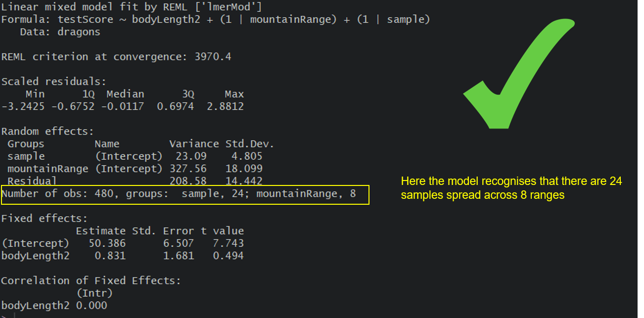This screenshot has height=318, width=644.
Task: Click the bodyLength2 correlation value 0.000
Action: (92, 306)
